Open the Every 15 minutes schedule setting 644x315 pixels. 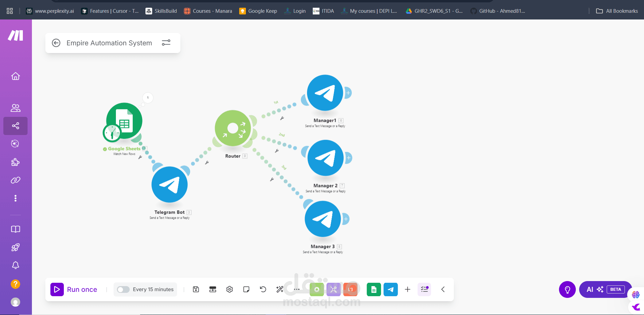pyautogui.click(x=153, y=289)
